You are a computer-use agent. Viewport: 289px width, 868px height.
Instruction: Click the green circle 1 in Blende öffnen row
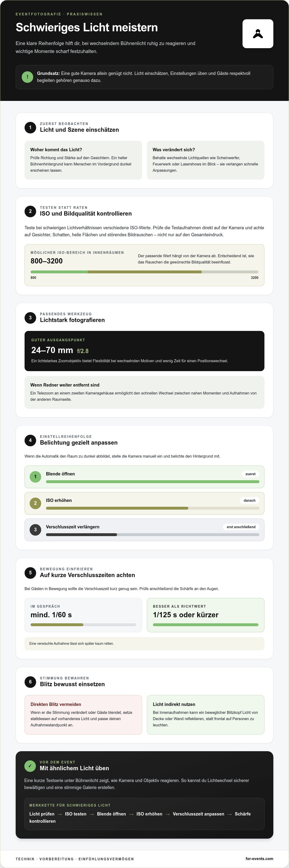pyautogui.click(x=35, y=477)
